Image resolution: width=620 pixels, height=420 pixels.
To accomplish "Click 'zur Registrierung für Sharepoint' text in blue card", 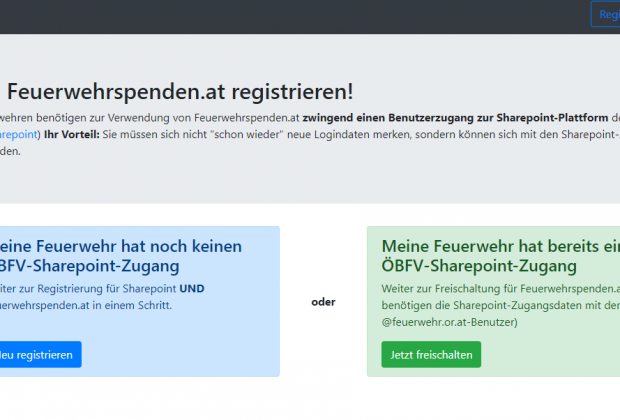I will tap(98, 289).
